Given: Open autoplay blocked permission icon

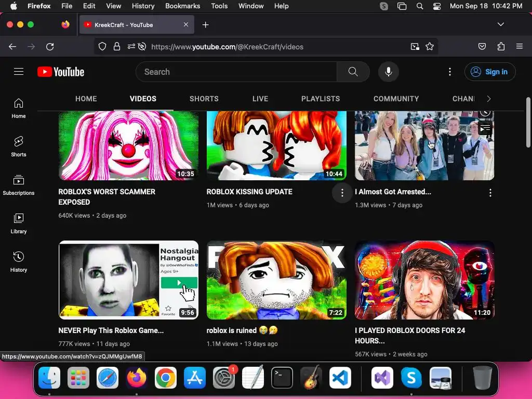Looking at the screenshot, I should tap(142, 46).
